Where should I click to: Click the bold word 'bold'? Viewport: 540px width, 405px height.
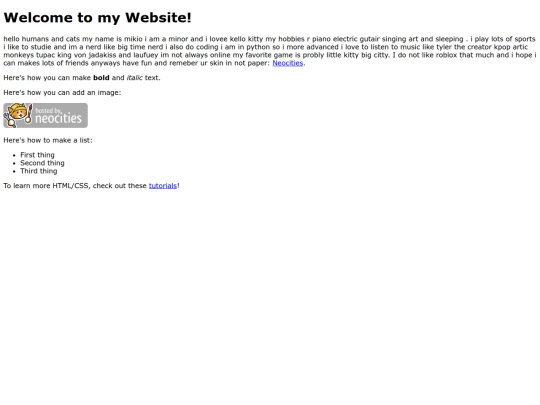click(101, 78)
